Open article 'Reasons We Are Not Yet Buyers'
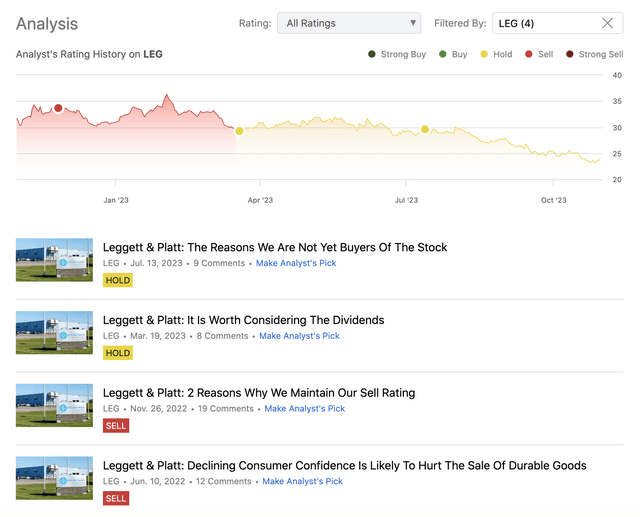Screen dimensions: 640x517 point(275,247)
